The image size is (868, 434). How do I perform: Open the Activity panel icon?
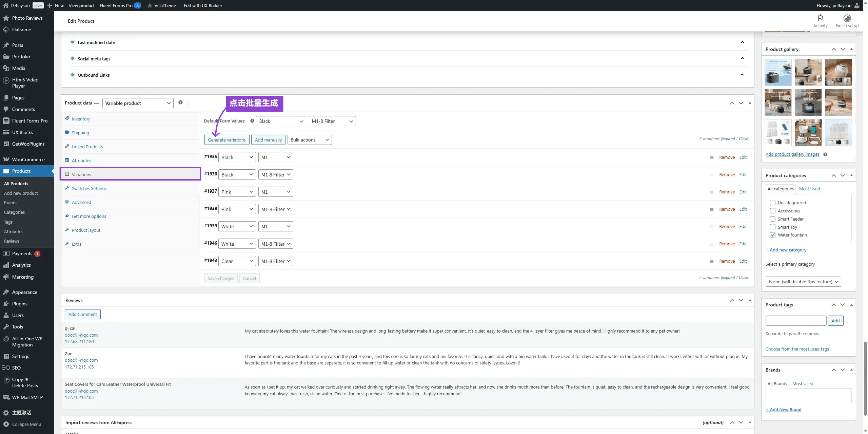click(x=820, y=18)
